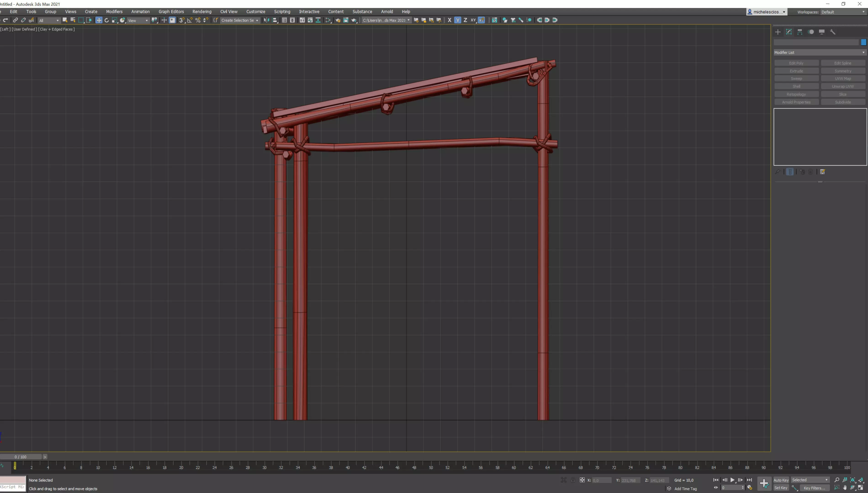Toggle the Auto Key animation mode
Image resolution: width=868 pixels, height=493 pixels.
point(781,480)
